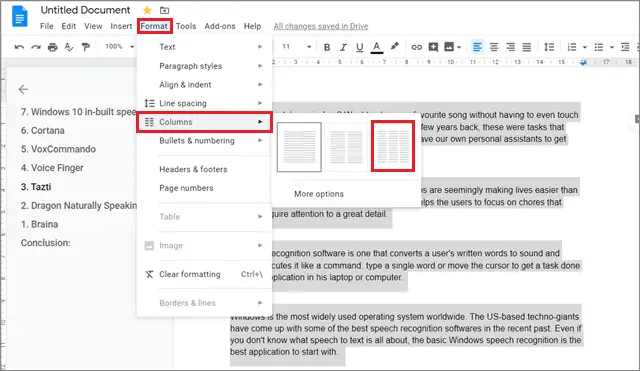Select Clear formatting
Image resolution: width=640 pixels, height=371 pixels.
(204, 274)
